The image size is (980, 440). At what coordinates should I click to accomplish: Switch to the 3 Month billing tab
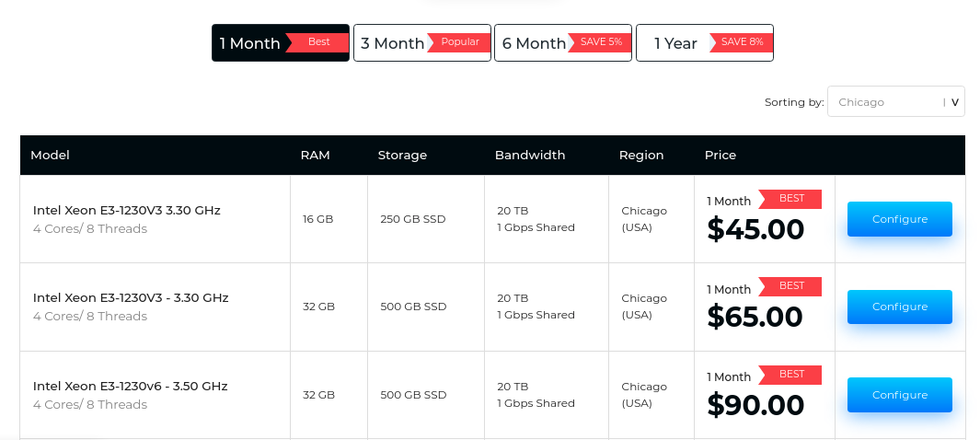point(421,43)
